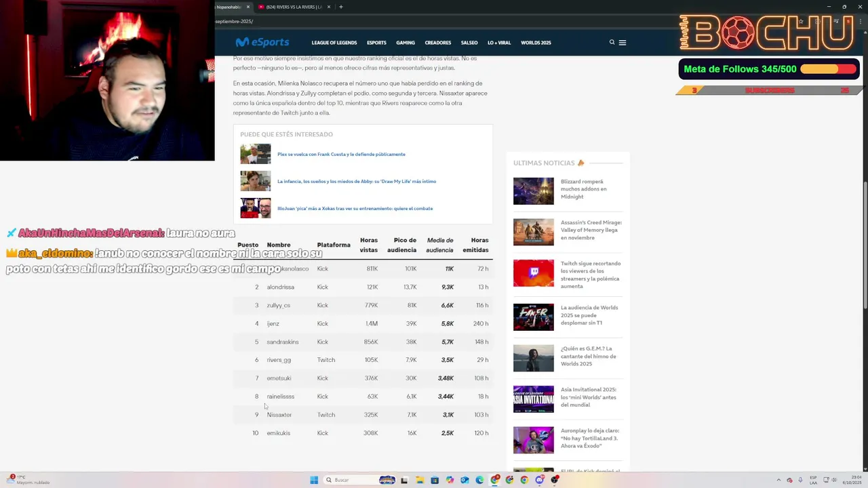Click the Pico de audiencia column header
This screenshot has width=868, height=488.
pos(401,245)
